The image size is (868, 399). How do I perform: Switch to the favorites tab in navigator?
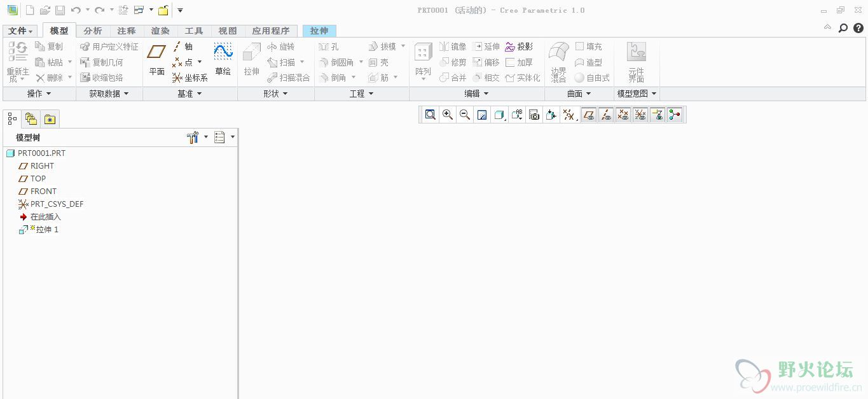click(x=50, y=118)
